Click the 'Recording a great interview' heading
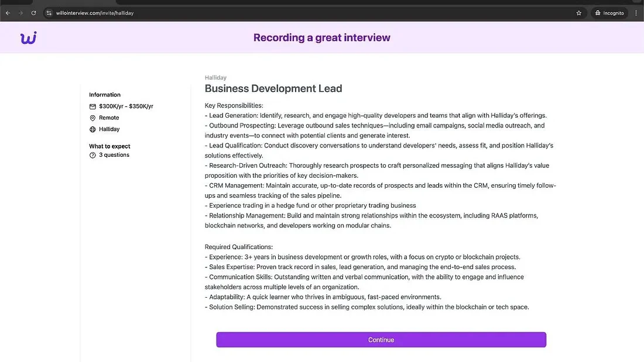Image resolution: width=644 pixels, height=362 pixels. pyautogui.click(x=321, y=38)
